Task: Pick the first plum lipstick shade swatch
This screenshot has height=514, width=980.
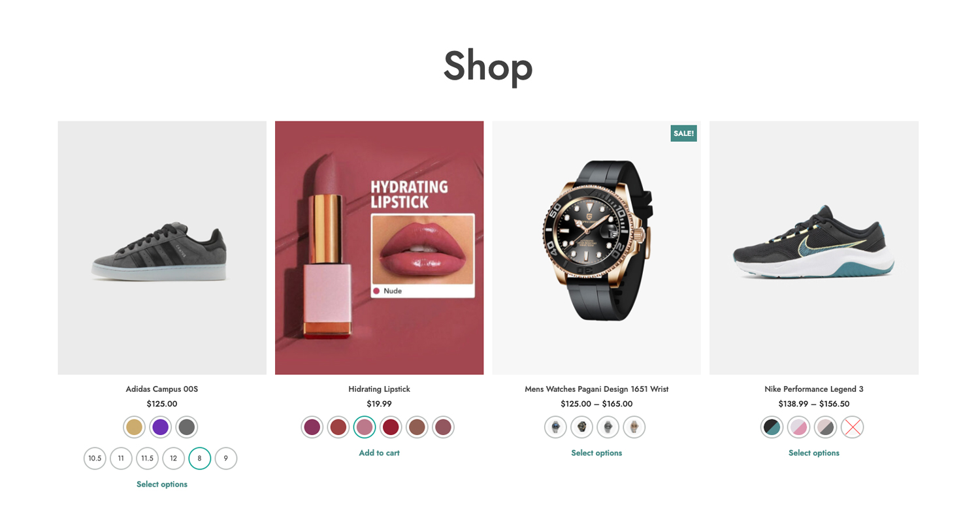Action: [x=312, y=427]
